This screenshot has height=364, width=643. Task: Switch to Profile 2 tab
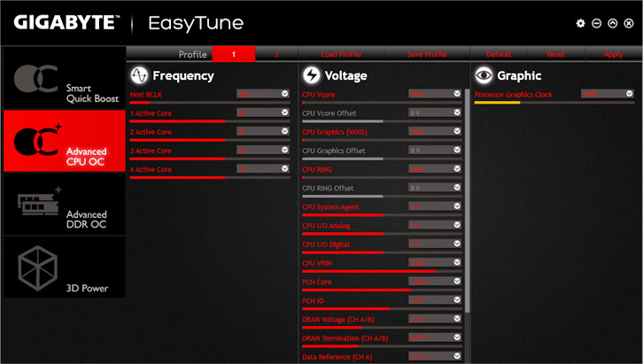click(x=276, y=54)
